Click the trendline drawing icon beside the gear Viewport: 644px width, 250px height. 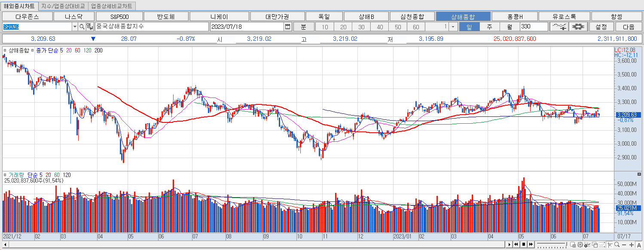click(x=560, y=26)
